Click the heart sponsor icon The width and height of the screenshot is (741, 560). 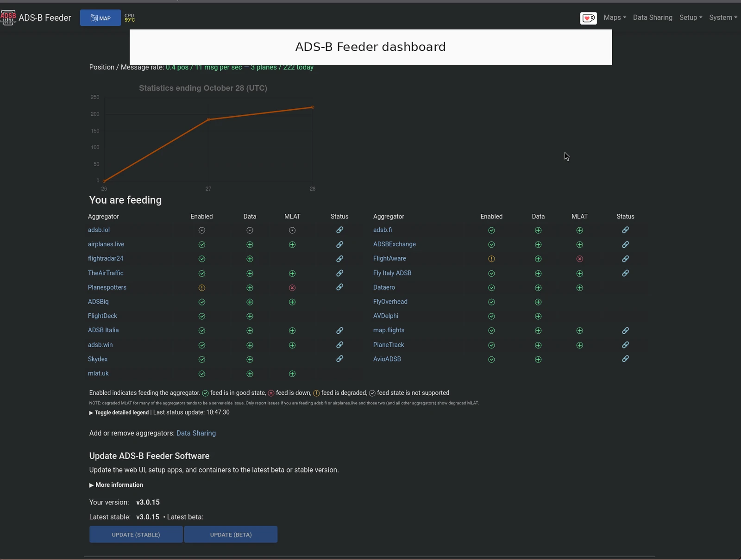588,18
